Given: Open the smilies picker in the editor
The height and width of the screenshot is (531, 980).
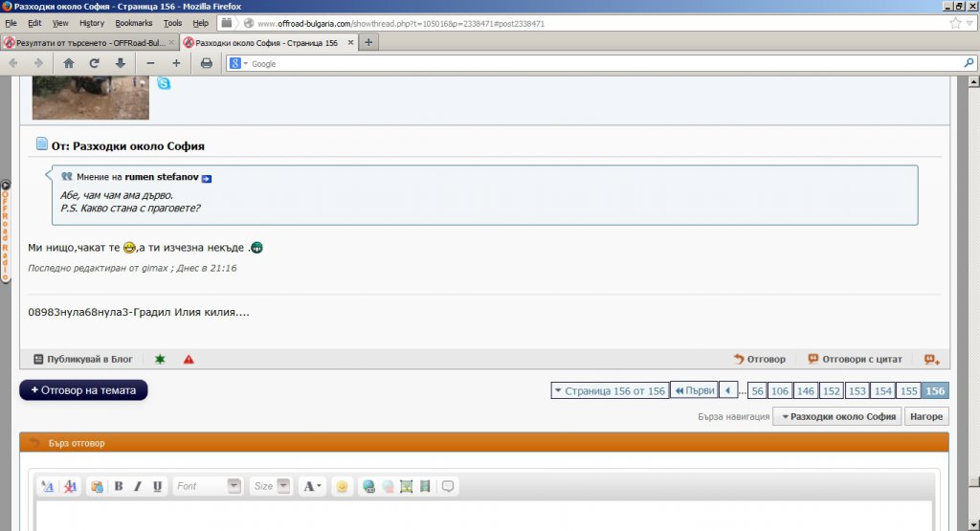Looking at the screenshot, I should tap(342, 486).
